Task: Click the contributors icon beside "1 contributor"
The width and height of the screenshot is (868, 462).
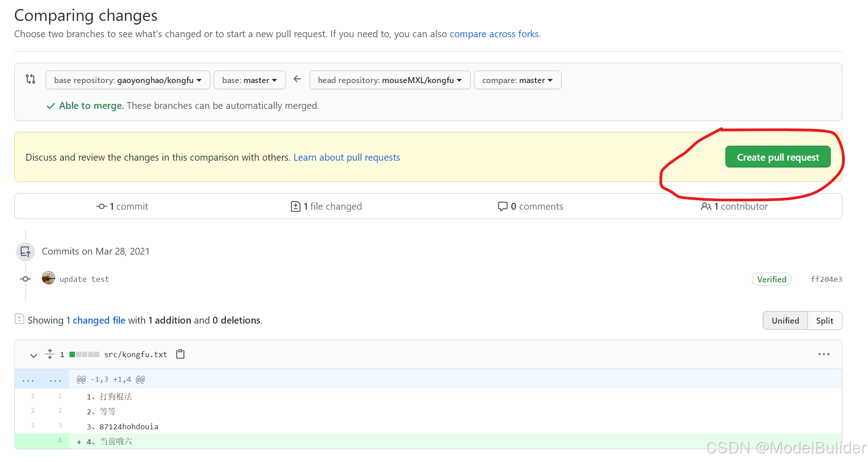Action: coord(706,206)
